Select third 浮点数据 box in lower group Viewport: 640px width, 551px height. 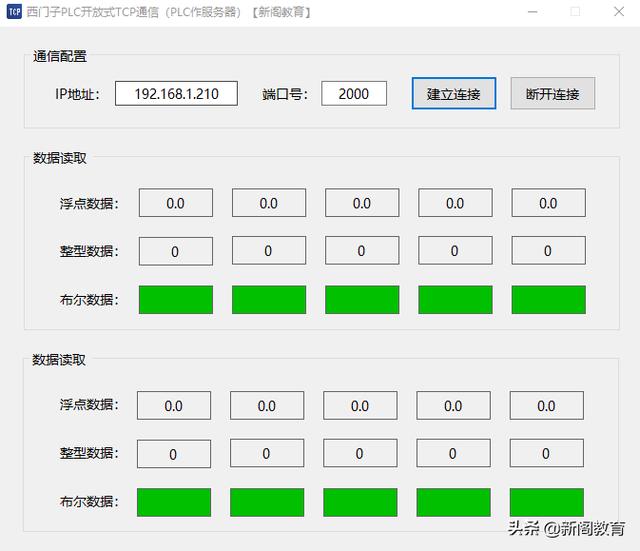360,406
